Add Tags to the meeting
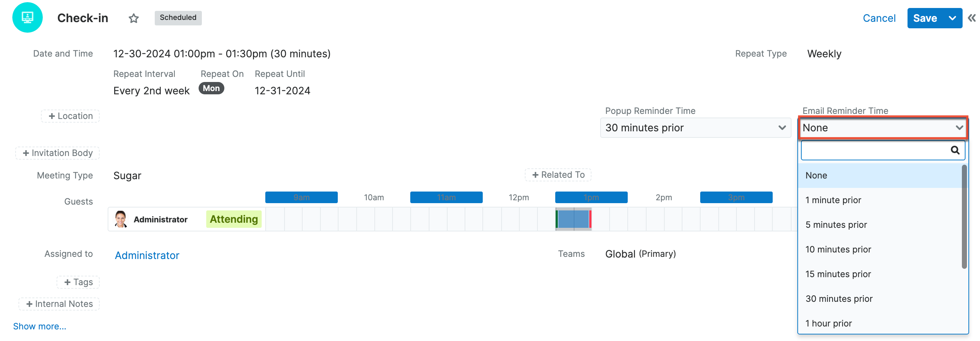The width and height of the screenshot is (980, 341). [x=78, y=282]
